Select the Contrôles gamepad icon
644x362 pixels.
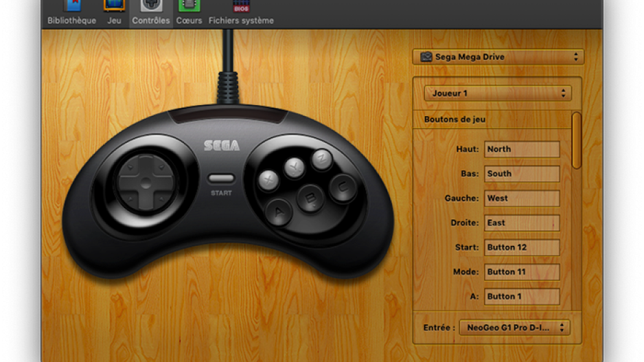tap(151, 5)
